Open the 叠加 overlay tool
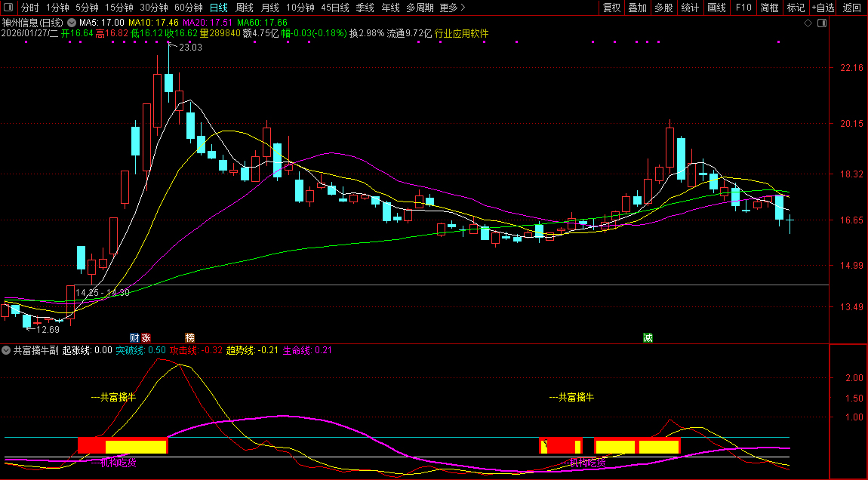Screen dimensions: 868x480 [638, 8]
